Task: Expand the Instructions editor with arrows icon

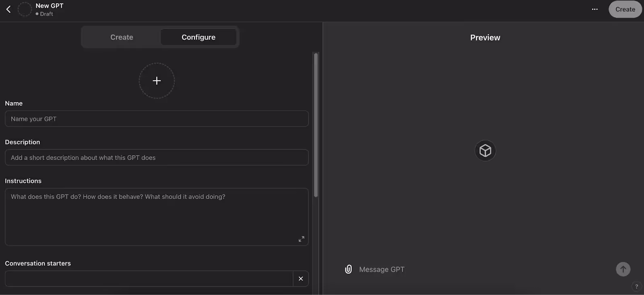Action: pos(301,239)
